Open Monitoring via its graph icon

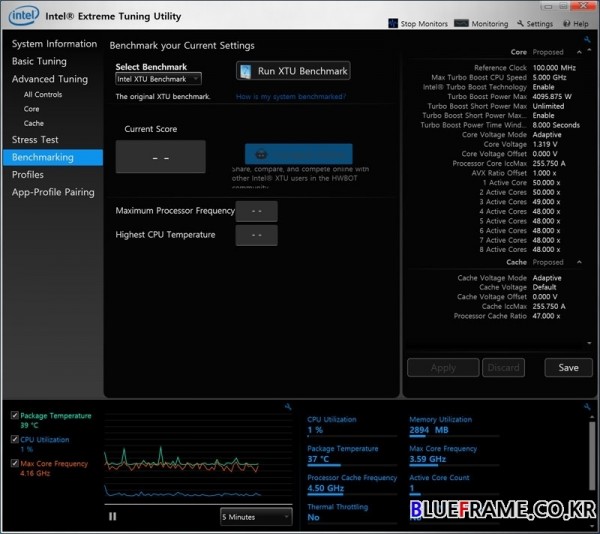pos(461,23)
